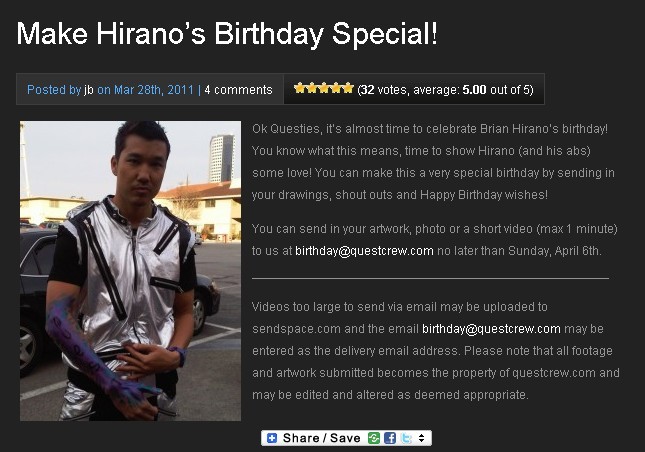Click the Share / Save text label
The height and width of the screenshot is (452, 645).
click(321, 438)
